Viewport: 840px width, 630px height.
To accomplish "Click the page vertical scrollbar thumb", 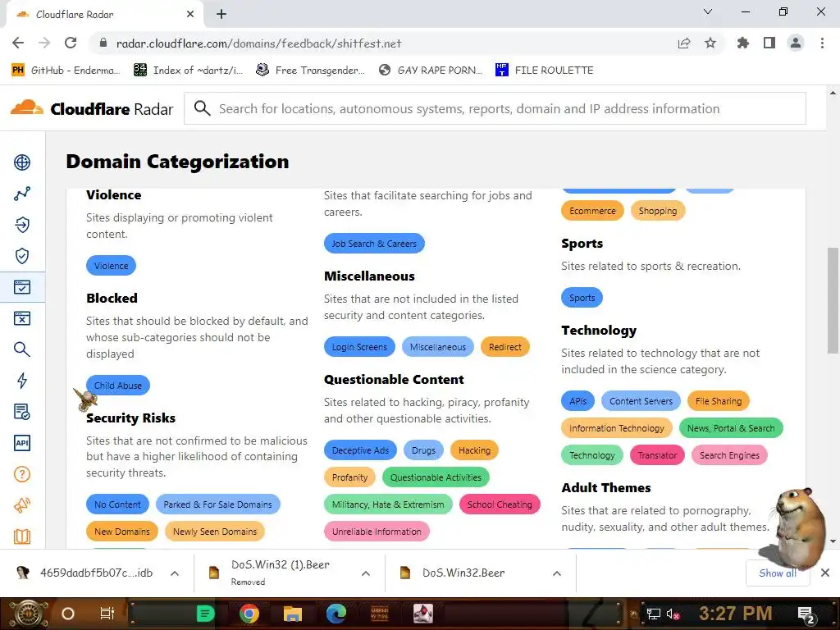I will point(832,300).
